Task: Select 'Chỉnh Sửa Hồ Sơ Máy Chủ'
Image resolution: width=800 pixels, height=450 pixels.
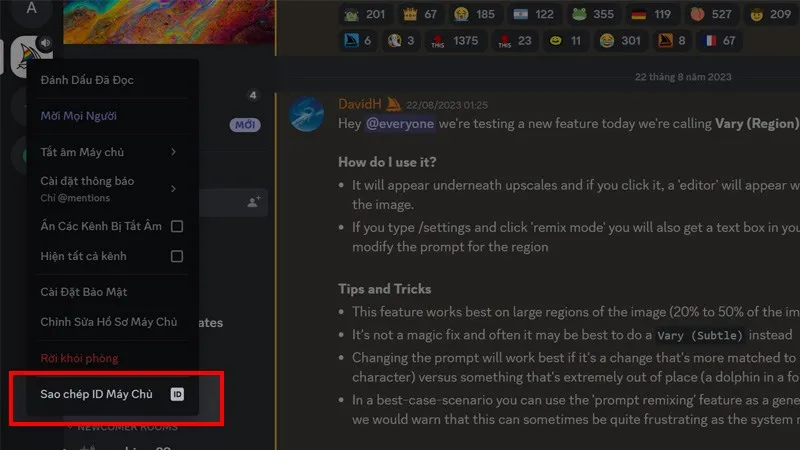Action: (112, 322)
